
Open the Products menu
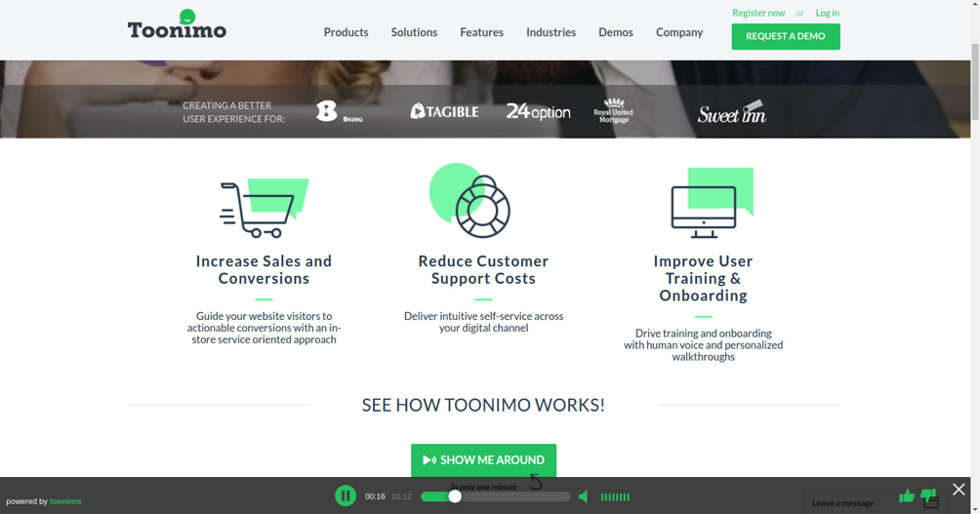tap(346, 32)
